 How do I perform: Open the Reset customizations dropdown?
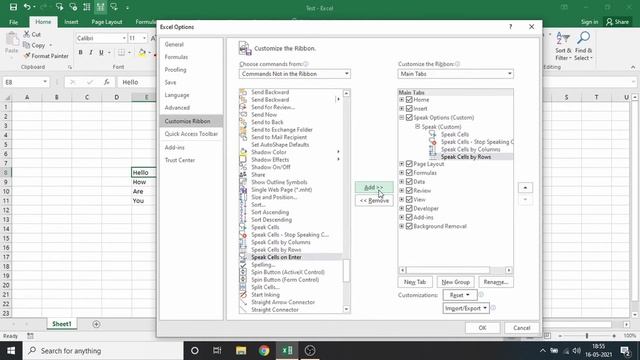click(x=460, y=295)
